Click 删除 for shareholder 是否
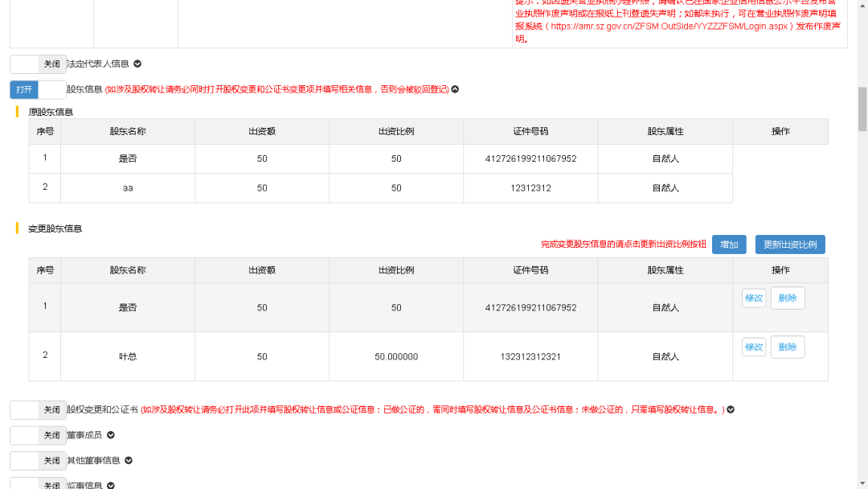This screenshot has width=868, height=489. pyautogui.click(x=788, y=298)
